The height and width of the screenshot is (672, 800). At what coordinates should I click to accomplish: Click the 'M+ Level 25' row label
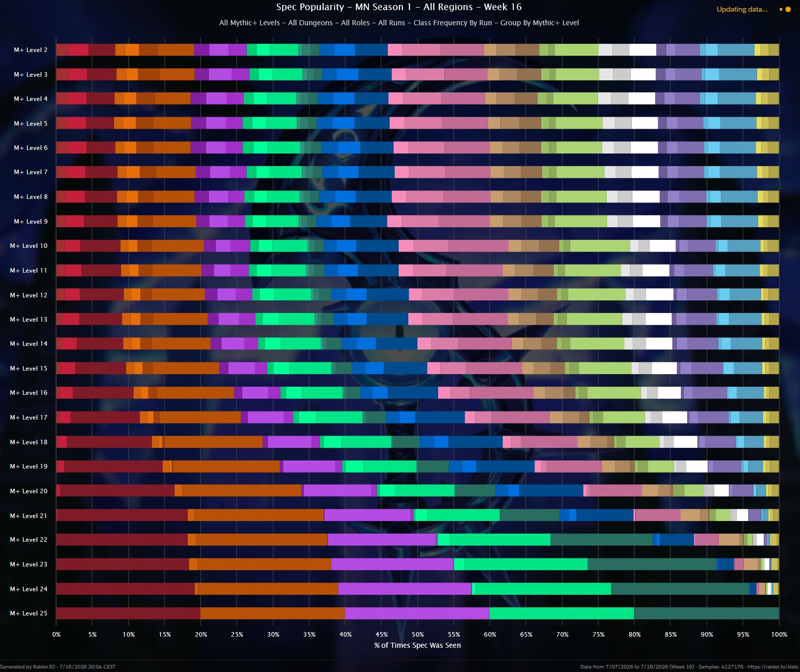(x=29, y=613)
